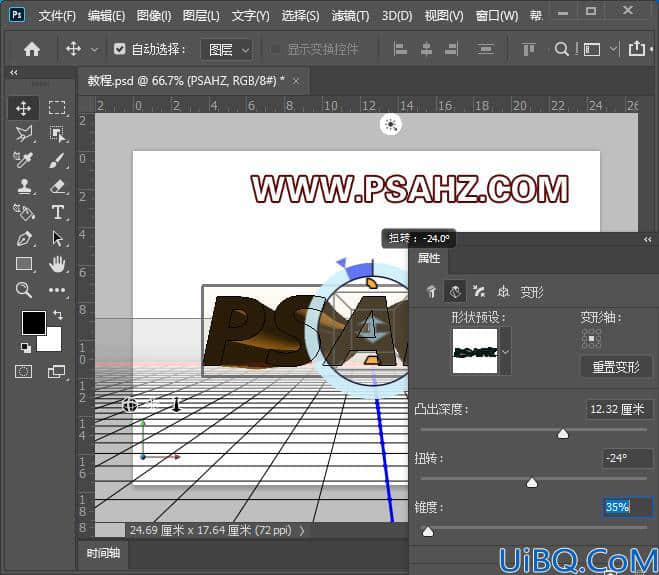Change the screen mode
659x575 pixels.
(x=56, y=372)
